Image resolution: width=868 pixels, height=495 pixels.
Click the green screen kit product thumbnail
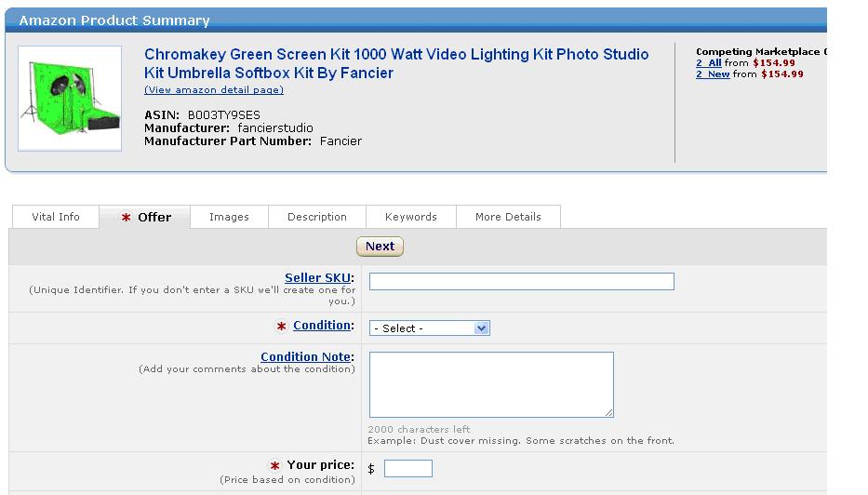click(70, 98)
